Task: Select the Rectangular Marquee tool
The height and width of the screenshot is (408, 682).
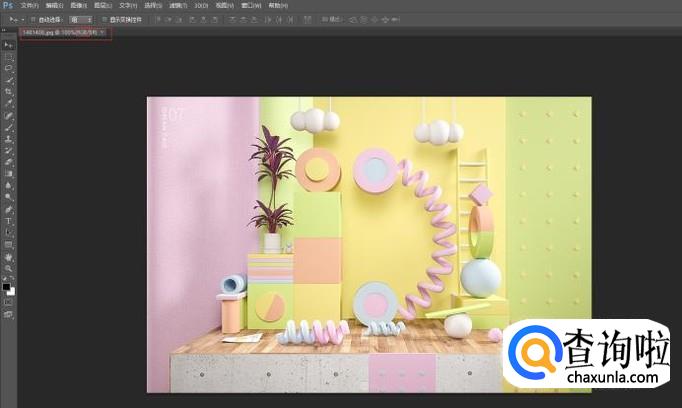Action: (9, 56)
